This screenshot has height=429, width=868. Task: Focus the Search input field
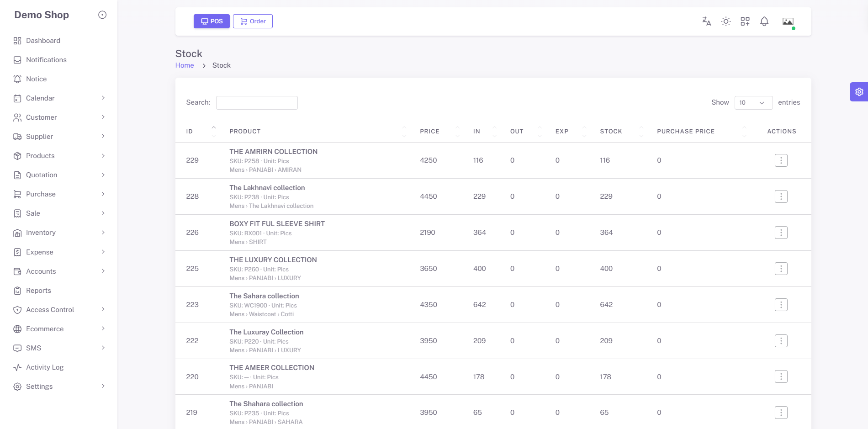[x=257, y=103]
